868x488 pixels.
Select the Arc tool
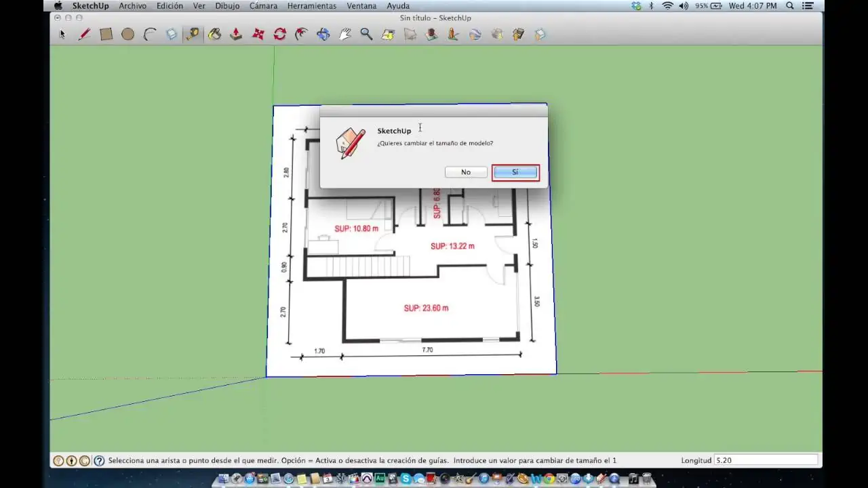pyautogui.click(x=149, y=34)
